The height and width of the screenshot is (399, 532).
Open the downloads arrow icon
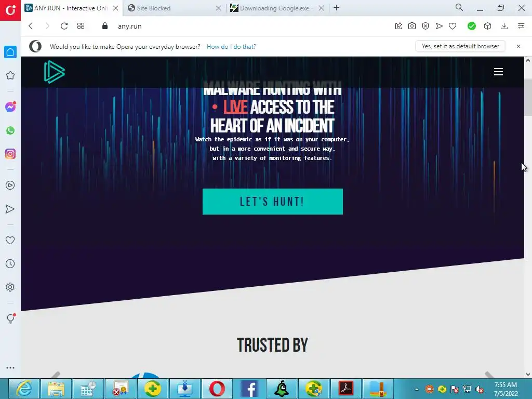point(504,26)
